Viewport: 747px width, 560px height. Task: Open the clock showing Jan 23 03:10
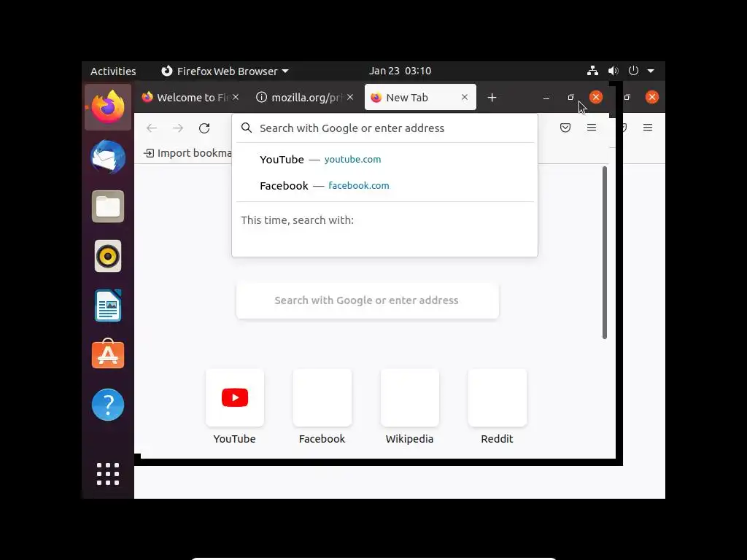point(400,71)
